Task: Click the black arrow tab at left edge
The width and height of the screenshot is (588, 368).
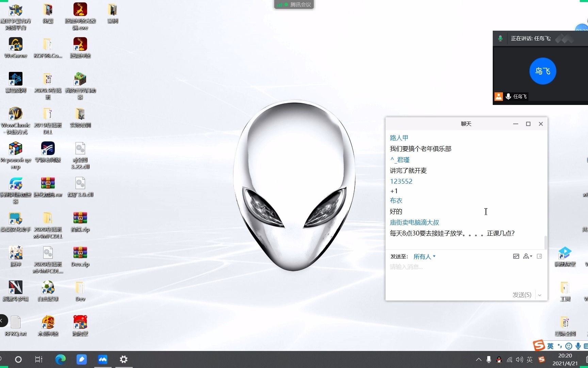Action: 3,320
